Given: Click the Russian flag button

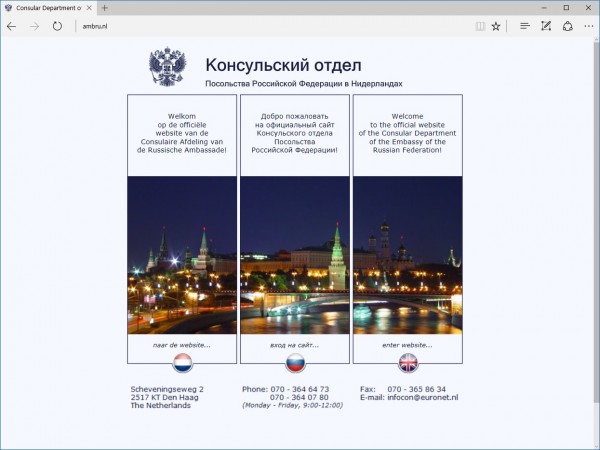Looking at the screenshot, I should (x=295, y=362).
